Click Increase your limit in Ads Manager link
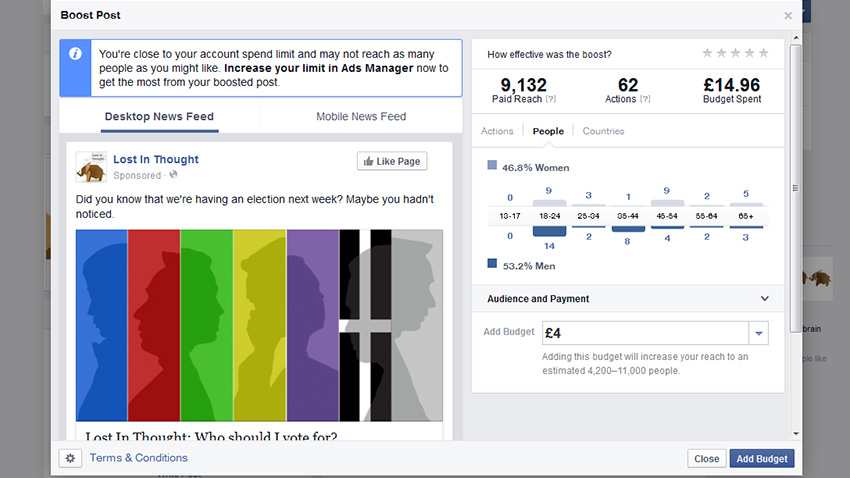This screenshot has width=850, height=478. (x=319, y=68)
